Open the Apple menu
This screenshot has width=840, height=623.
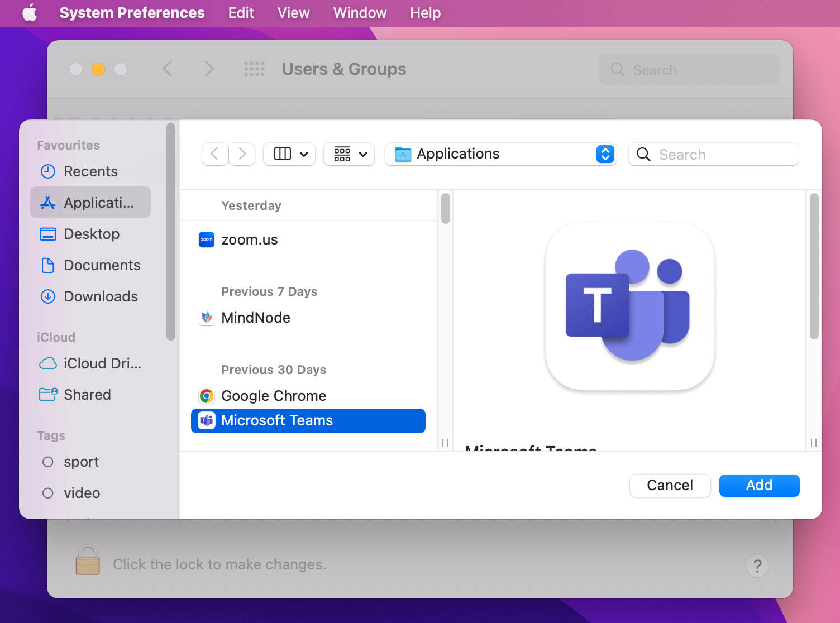tap(30, 12)
